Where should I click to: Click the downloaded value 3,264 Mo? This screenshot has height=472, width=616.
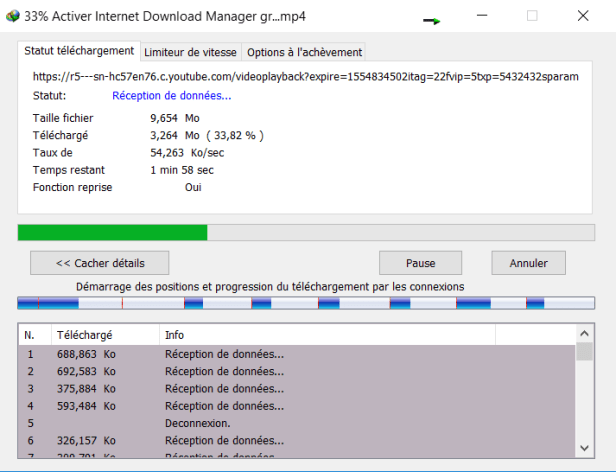coord(175,135)
